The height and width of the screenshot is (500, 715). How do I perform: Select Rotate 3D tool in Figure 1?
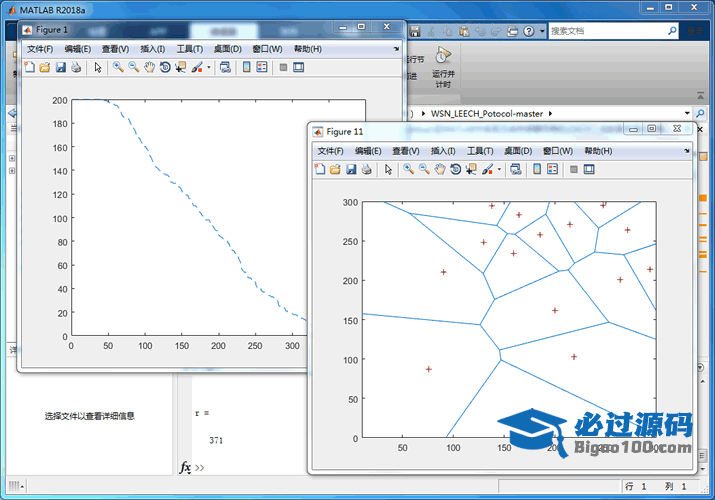click(x=165, y=67)
